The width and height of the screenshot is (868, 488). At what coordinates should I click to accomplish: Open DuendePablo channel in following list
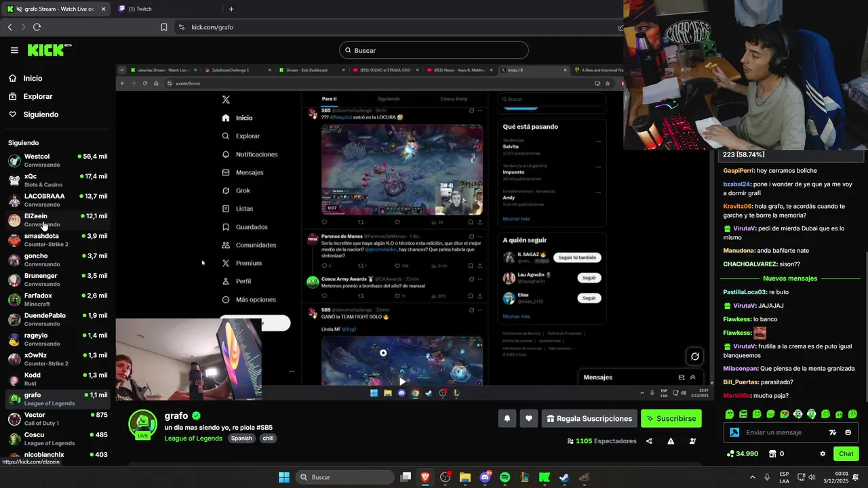[58, 319]
